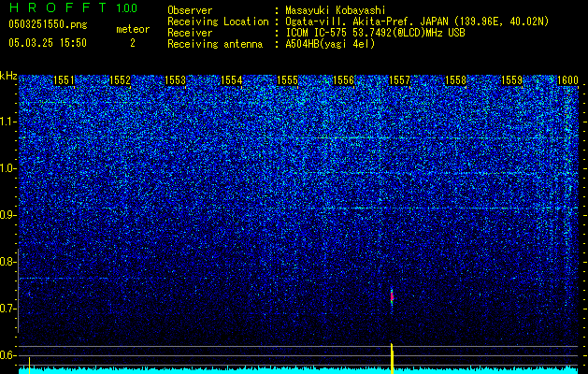Screen dimensions: 588x374
Task: Click the Receiving antenna label
Action: 215,44
